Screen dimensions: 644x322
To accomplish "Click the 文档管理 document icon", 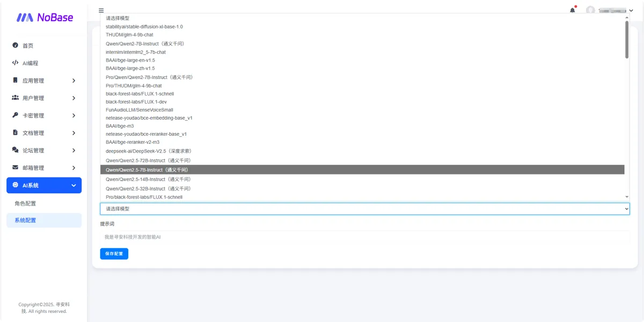I will tap(15, 133).
